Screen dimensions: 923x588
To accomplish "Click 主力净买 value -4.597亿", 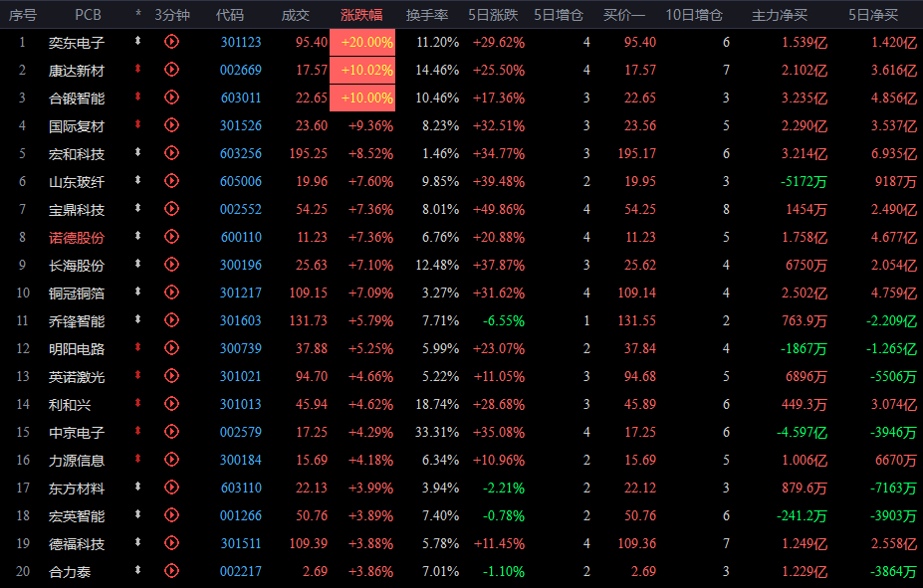I will point(802,432).
